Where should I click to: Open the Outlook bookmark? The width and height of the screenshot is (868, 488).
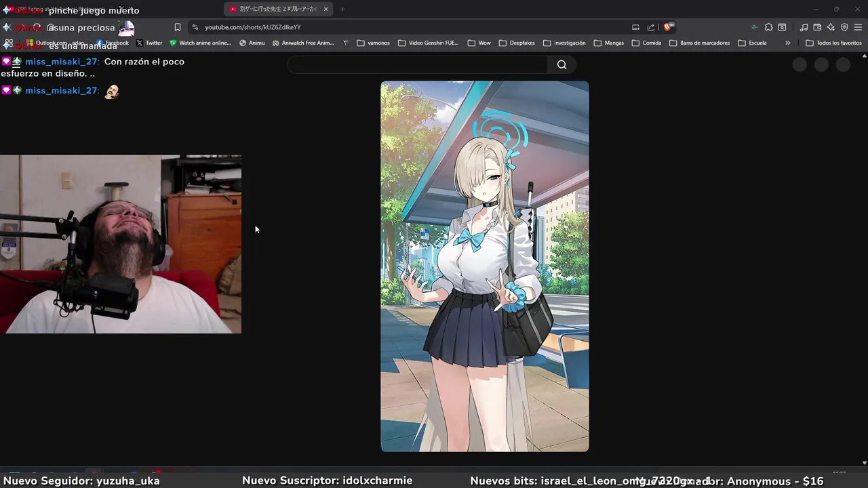click(55, 43)
